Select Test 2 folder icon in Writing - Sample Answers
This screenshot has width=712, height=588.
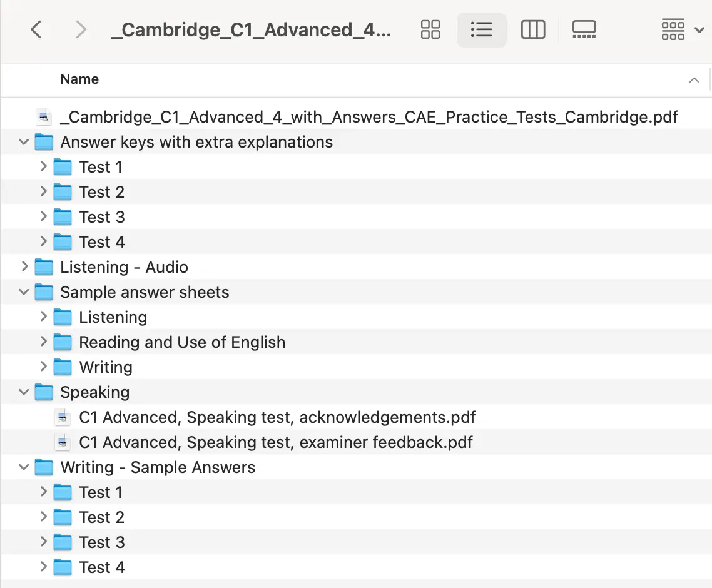coord(63,517)
